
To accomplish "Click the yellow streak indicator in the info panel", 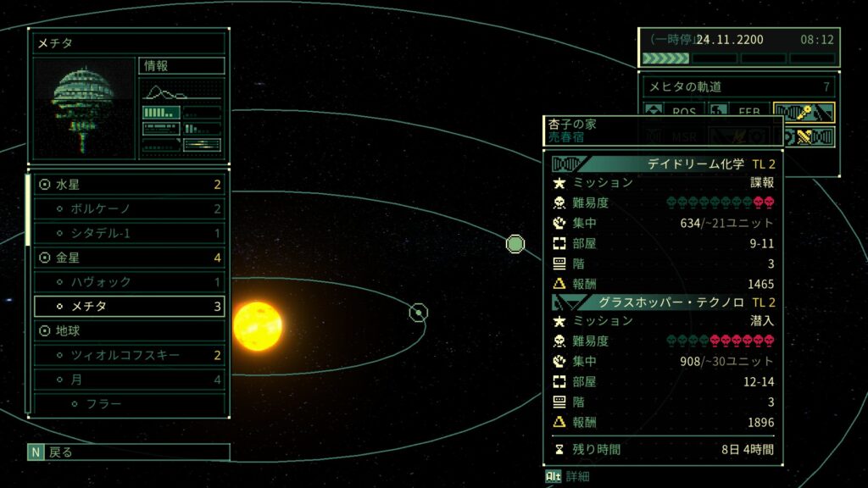I will coord(202,145).
